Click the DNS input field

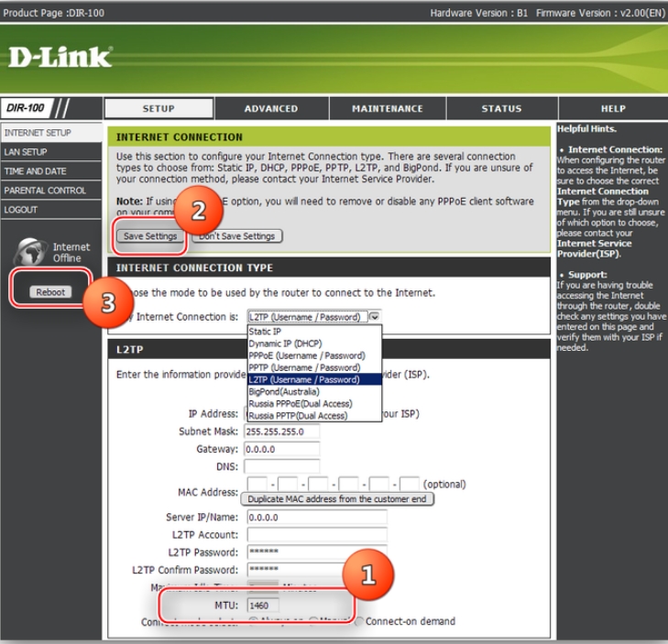click(281, 466)
